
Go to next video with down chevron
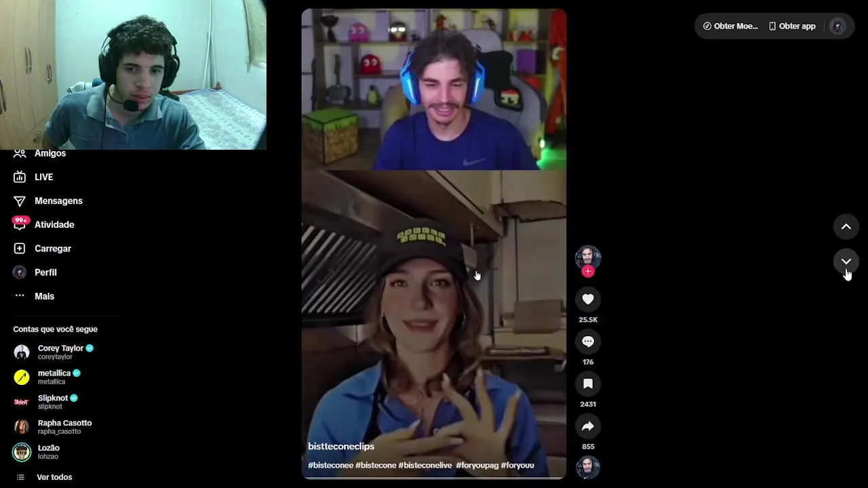(846, 262)
